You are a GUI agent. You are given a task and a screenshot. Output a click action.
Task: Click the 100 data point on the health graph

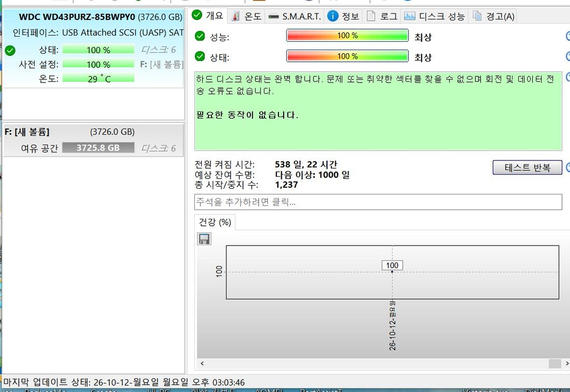tap(392, 272)
